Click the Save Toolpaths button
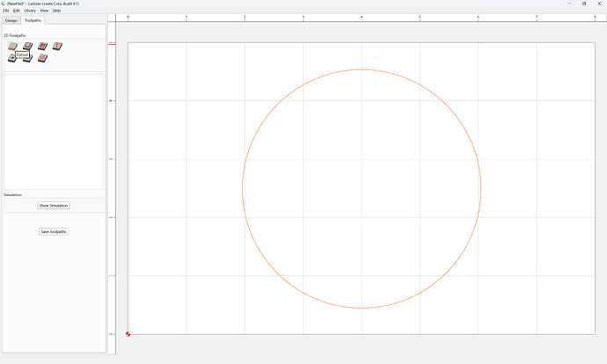 (x=54, y=231)
